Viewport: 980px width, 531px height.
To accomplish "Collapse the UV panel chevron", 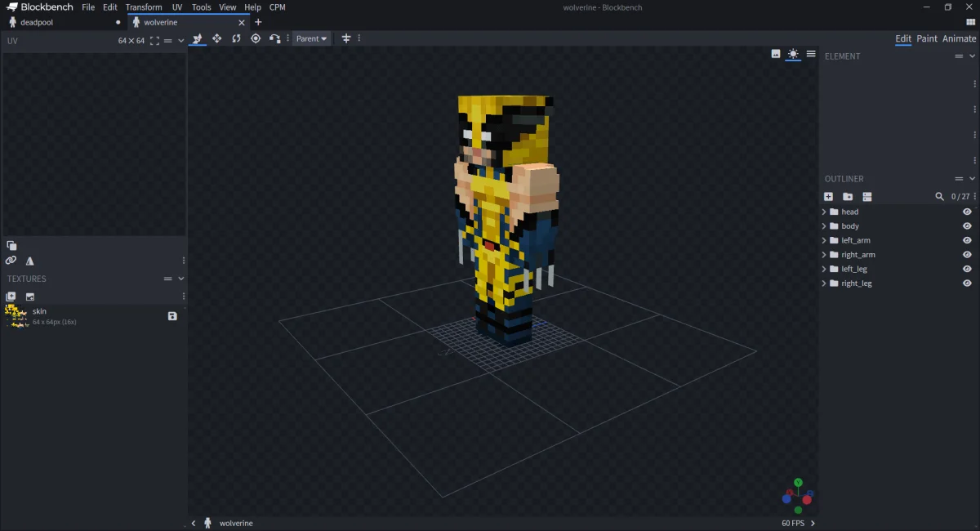I will point(181,41).
